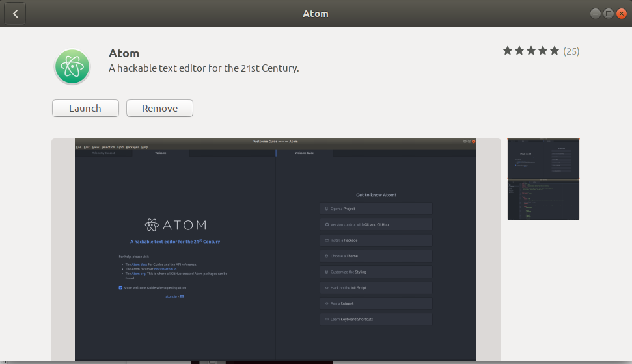Maximize the Atom software window
632x364 pixels.
point(609,14)
